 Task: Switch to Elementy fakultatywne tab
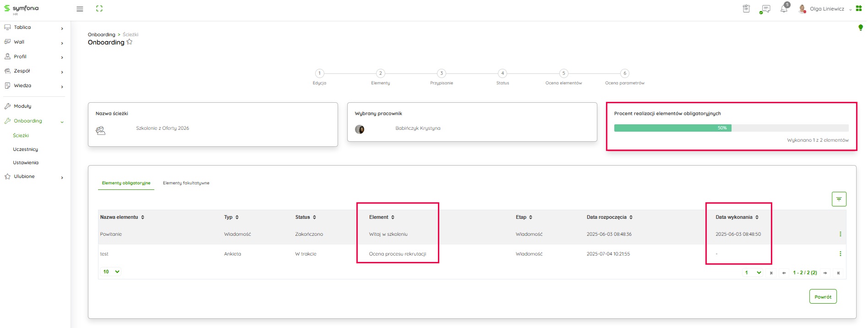coord(186,183)
